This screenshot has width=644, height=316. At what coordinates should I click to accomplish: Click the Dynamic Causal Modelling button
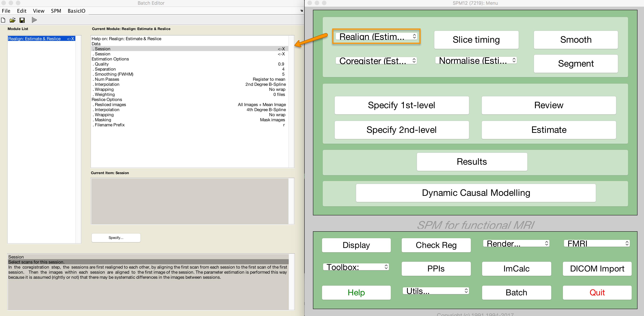[476, 193]
